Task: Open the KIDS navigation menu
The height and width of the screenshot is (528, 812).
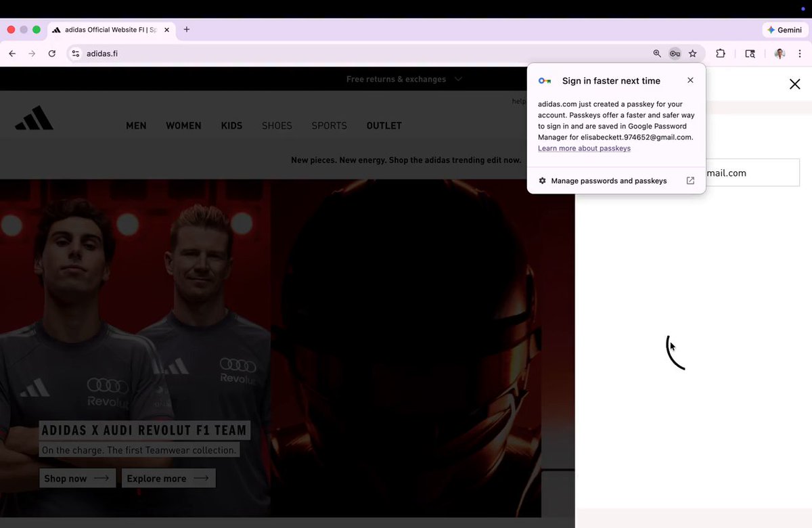Action: [x=231, y=125]
